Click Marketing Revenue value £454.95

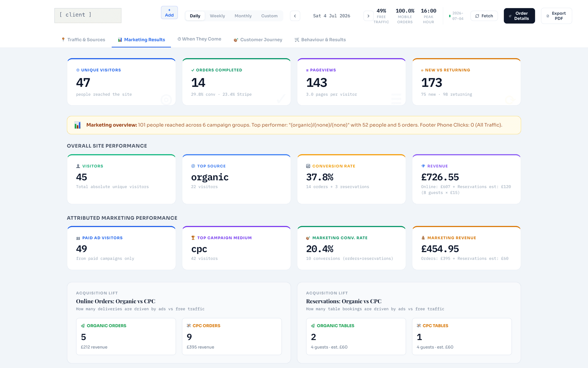coord(440,249)
